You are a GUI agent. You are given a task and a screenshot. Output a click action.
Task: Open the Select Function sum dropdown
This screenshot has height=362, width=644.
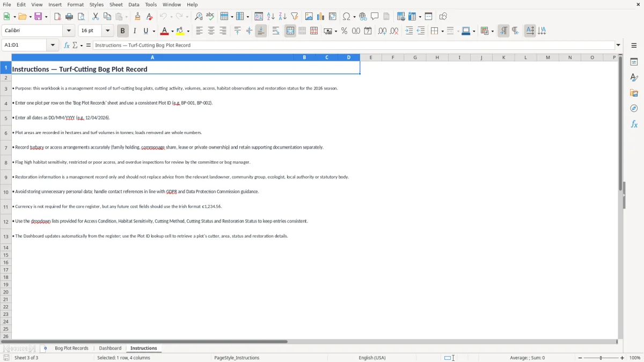(82, 46)
